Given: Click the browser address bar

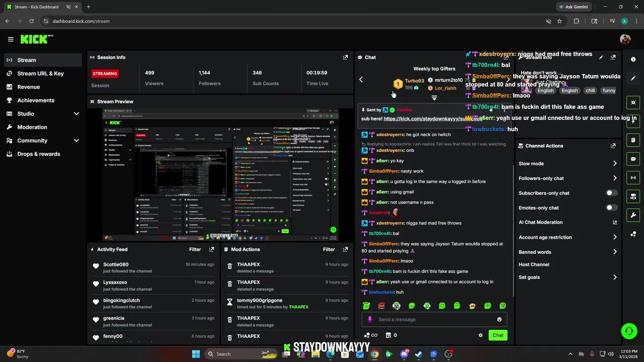Looking at the screenshot, I should click(x=292, y=21).
